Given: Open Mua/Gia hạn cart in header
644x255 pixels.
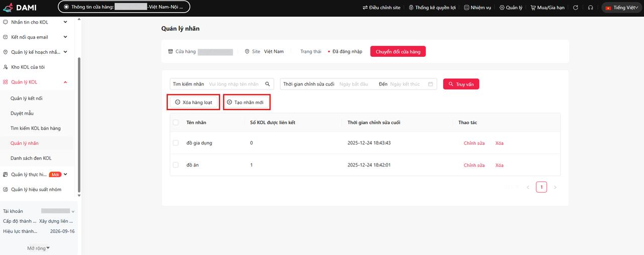Looking at the screenshot, I should pos(547,8).
